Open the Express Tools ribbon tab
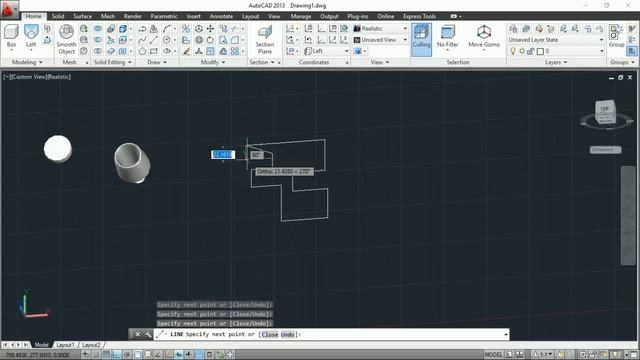 (419, 16)
